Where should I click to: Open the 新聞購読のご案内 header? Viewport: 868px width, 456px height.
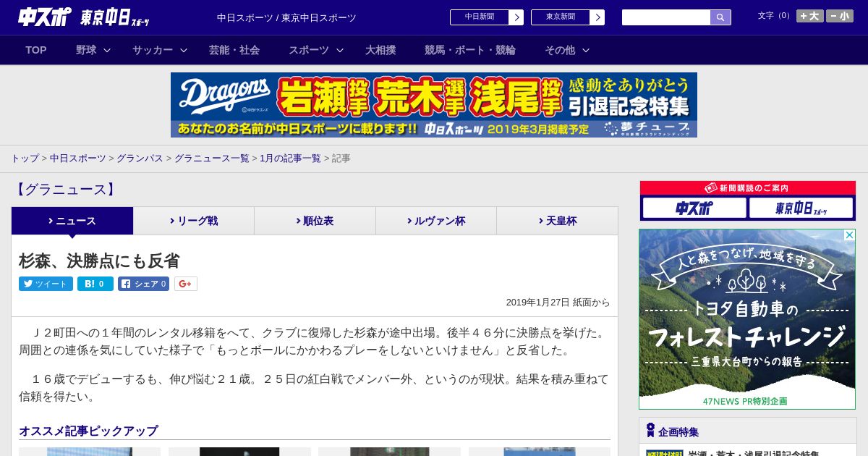click(747, 187)
